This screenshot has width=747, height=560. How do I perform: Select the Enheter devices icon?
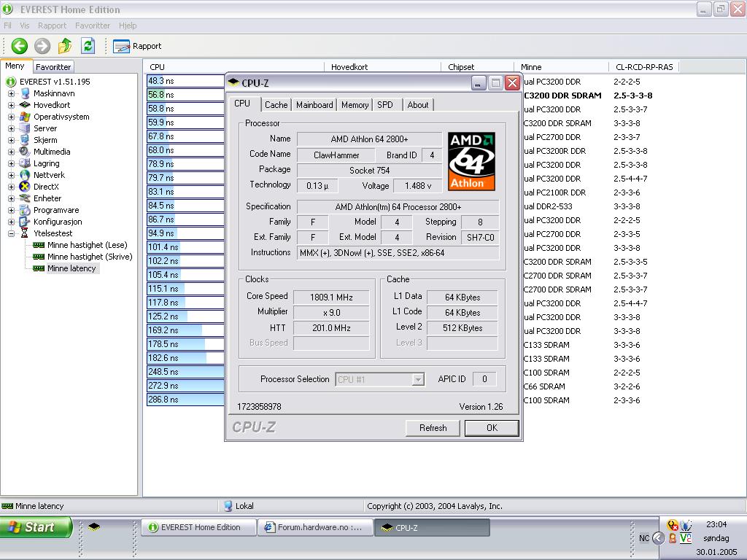click(25, 198)
